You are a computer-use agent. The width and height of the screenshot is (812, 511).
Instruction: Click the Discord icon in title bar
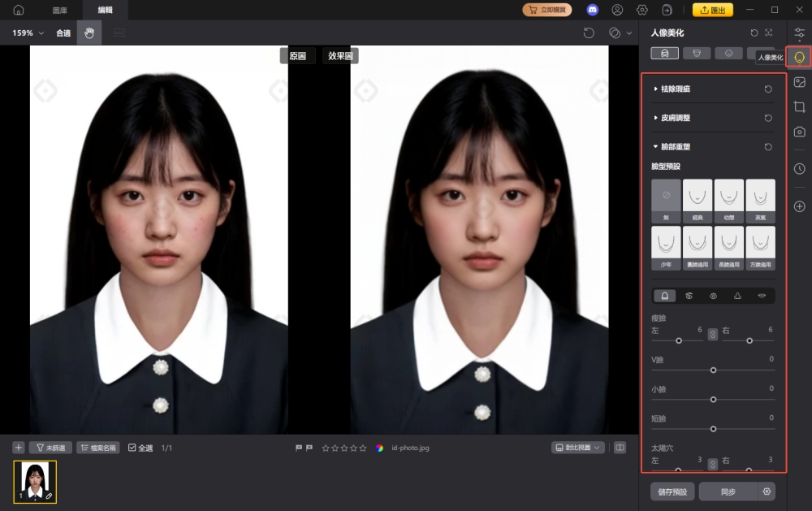(x=593, y=10)
